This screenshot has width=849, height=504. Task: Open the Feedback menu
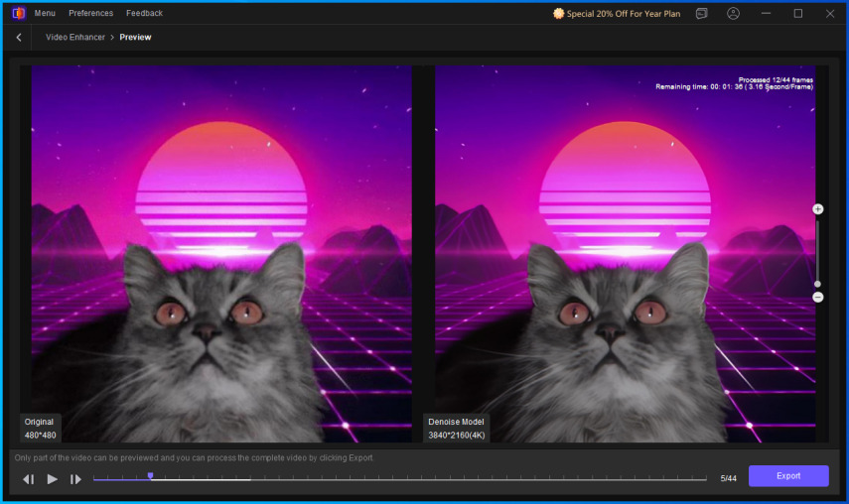(x=144, y=13)
